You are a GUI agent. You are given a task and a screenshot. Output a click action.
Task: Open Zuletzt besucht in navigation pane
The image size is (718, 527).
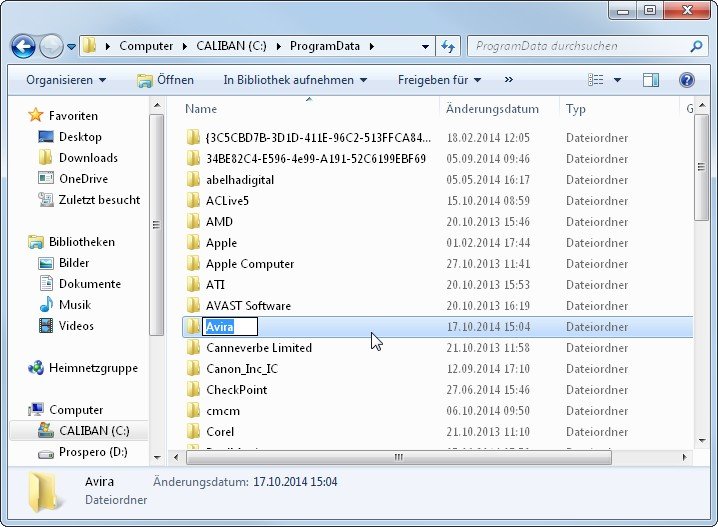99,200
